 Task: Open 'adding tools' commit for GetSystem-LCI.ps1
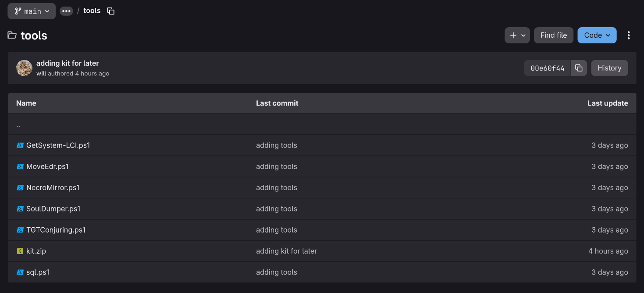click(x=277, y=145)
